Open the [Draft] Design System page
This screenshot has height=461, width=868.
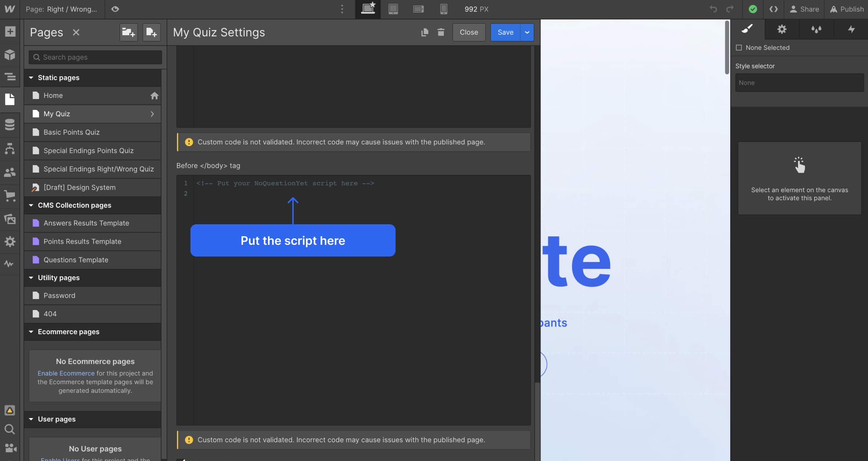click(x=93, y=187)
